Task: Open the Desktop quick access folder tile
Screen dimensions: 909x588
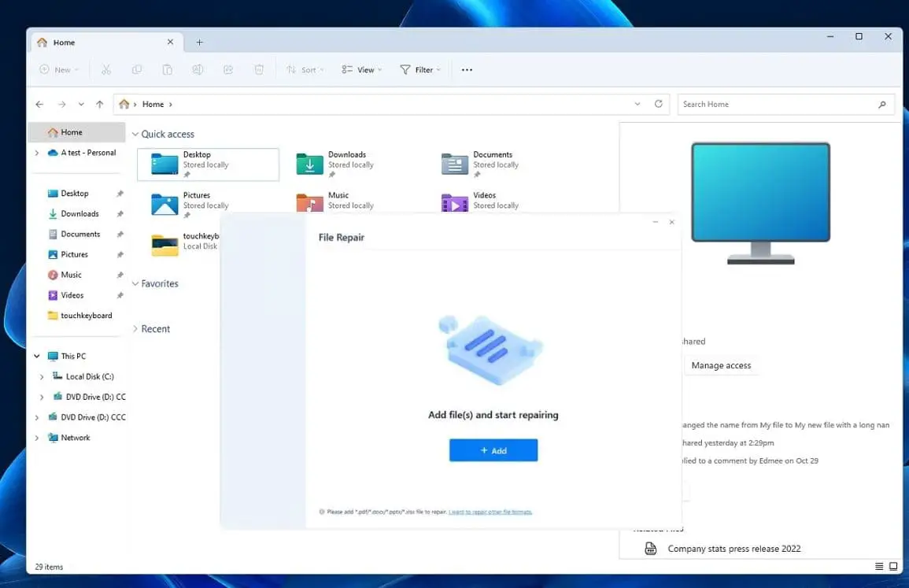Action: pos(208,164)
